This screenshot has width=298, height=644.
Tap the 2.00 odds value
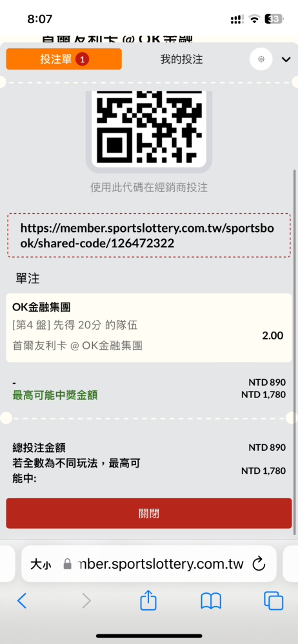272,336
